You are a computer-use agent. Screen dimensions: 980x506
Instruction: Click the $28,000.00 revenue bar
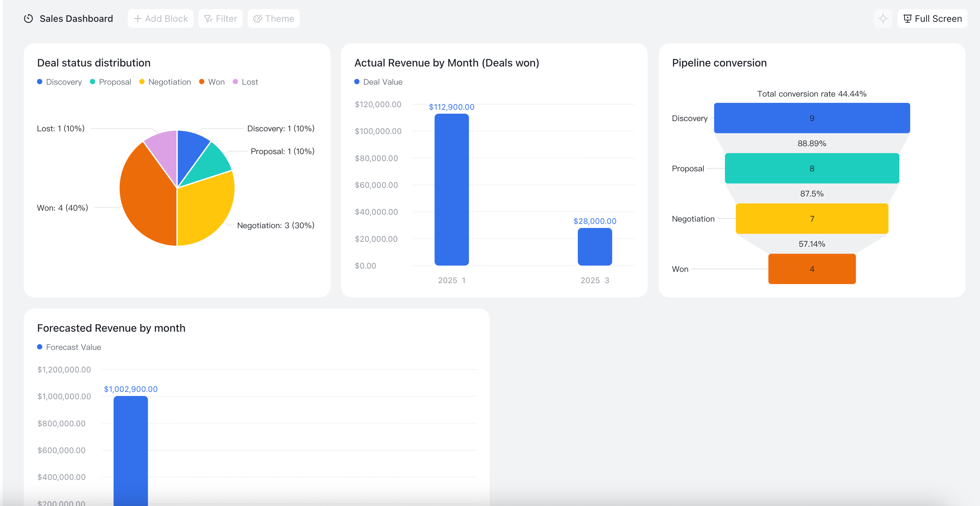coord(595,247)
